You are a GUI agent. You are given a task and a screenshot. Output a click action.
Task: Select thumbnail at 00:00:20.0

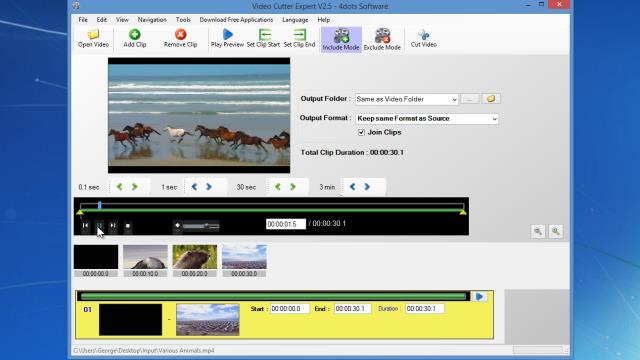pos(195,260)
